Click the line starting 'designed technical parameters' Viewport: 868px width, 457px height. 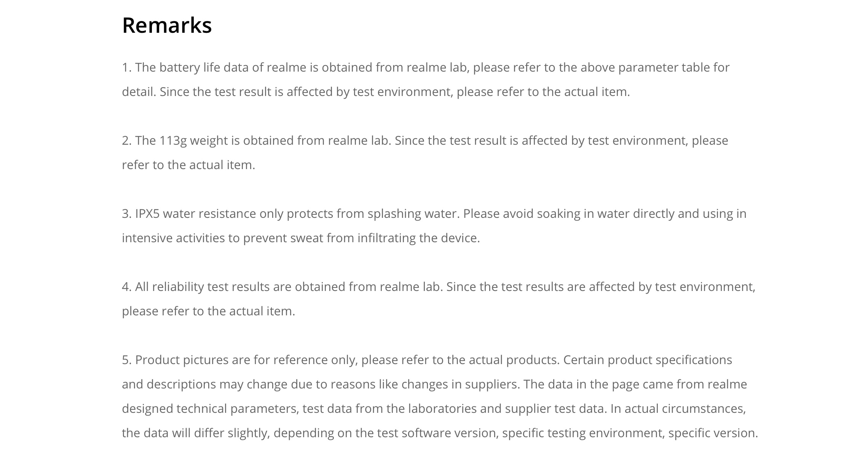click(x=434, y=409)
